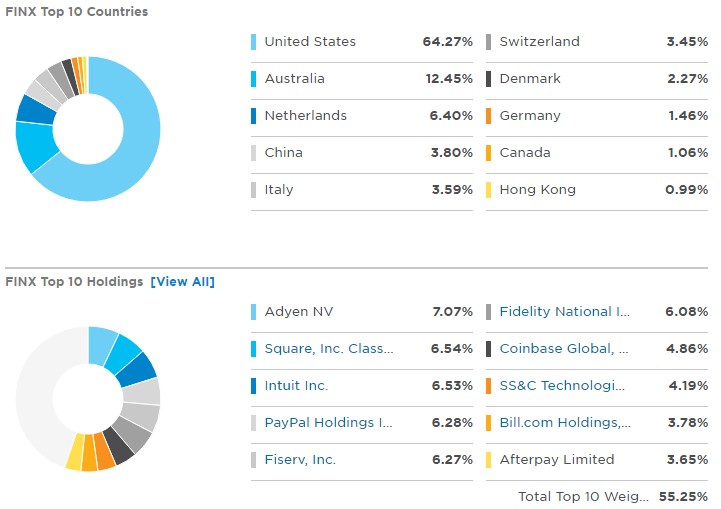Select the 'Denmark' country label
721x509 pixels.
click(530, 79)
